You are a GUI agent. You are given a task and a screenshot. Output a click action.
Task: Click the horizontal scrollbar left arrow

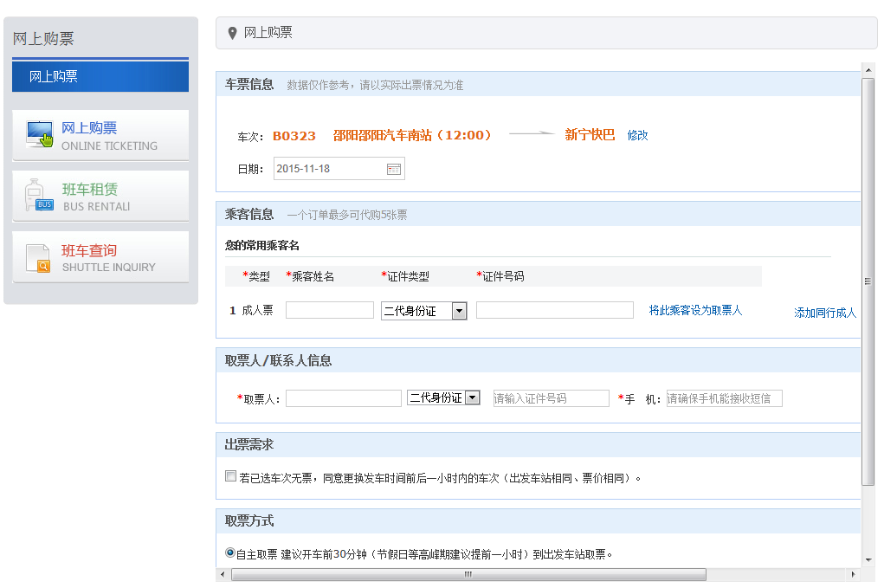coord(223,574)
